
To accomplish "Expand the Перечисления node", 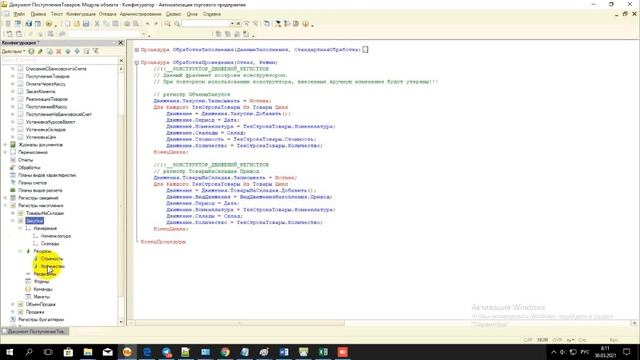I will pyautogui.click(x=5, y=152).
